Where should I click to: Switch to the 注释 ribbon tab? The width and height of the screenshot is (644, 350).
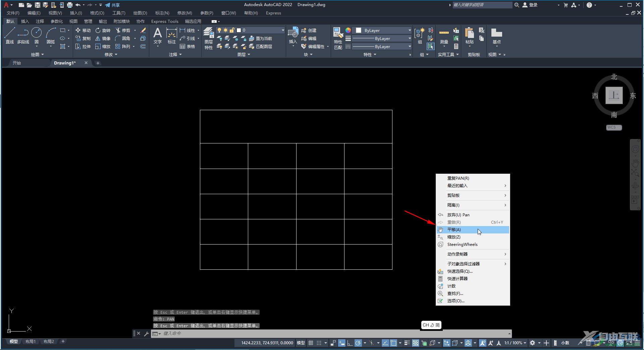(40, 21)
